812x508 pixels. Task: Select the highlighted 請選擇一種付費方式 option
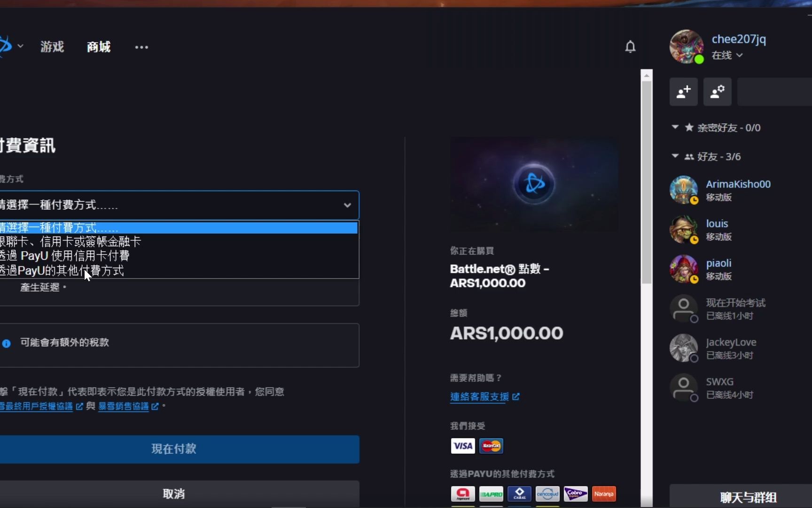179,228
